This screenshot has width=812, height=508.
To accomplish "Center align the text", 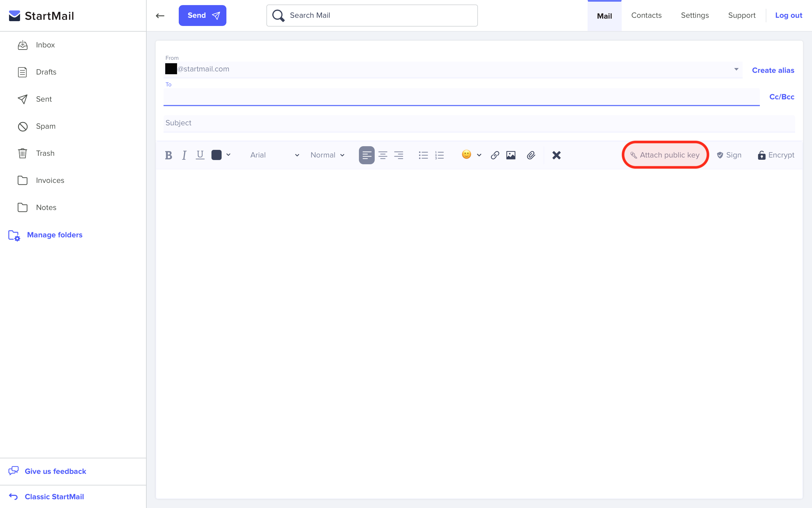I will pyautogui.click(x=383, y=155).
